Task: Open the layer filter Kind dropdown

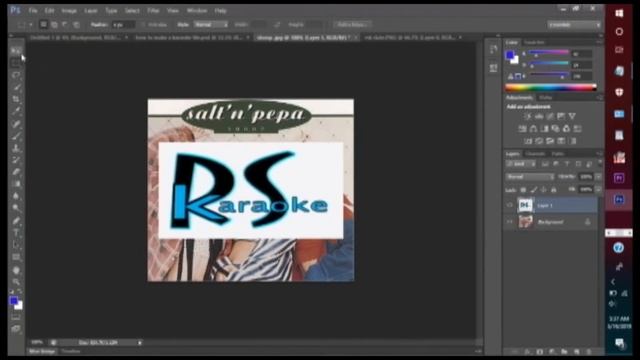Action: (x=521, y=164)
